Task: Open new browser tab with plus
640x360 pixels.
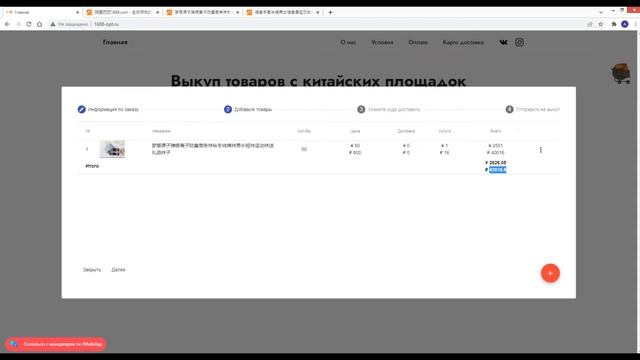Action: pyautogui.click(x=330, y=12)
